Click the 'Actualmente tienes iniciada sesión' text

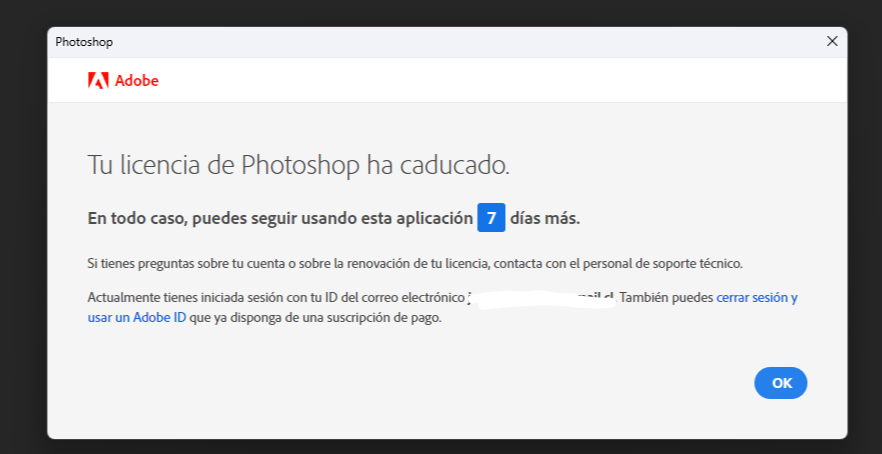pyautogui.click(x=276, y=298)
